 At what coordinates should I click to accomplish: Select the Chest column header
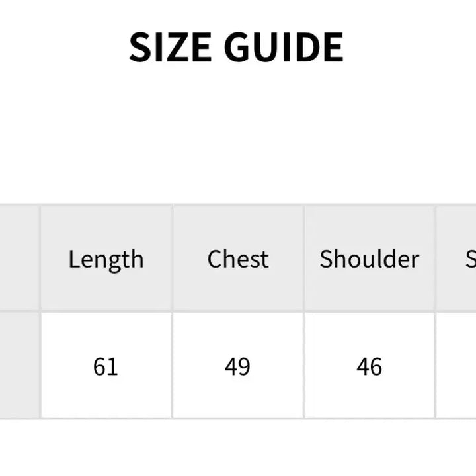click(237, 259)
